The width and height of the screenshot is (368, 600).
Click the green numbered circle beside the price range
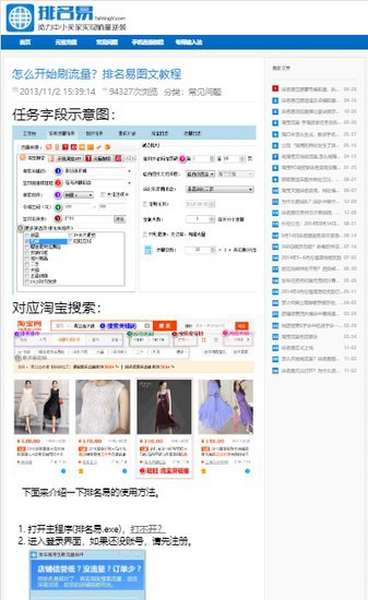[58, 207]
